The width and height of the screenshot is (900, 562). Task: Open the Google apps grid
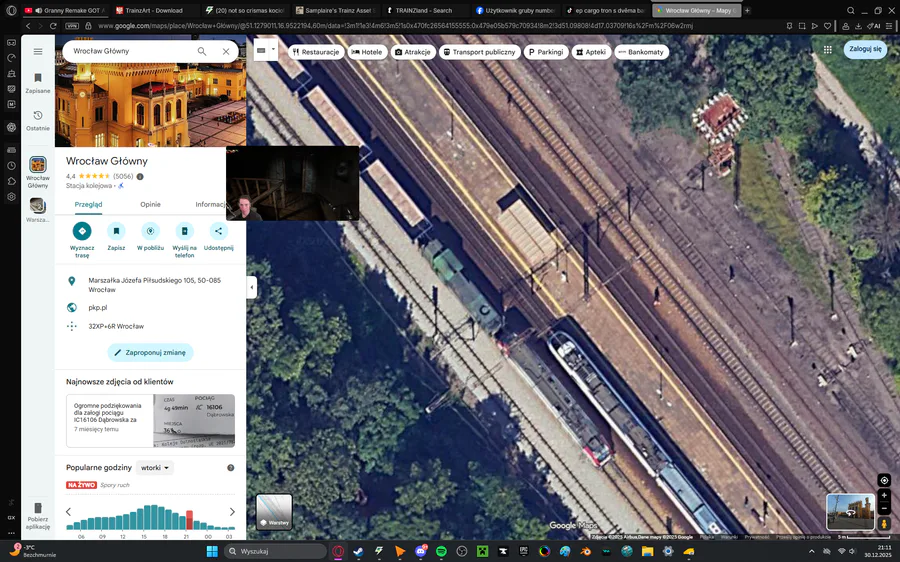(828, 50)
